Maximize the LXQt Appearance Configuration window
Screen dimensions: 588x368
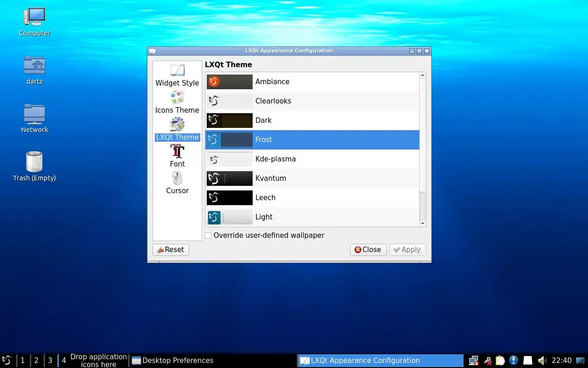419,51
